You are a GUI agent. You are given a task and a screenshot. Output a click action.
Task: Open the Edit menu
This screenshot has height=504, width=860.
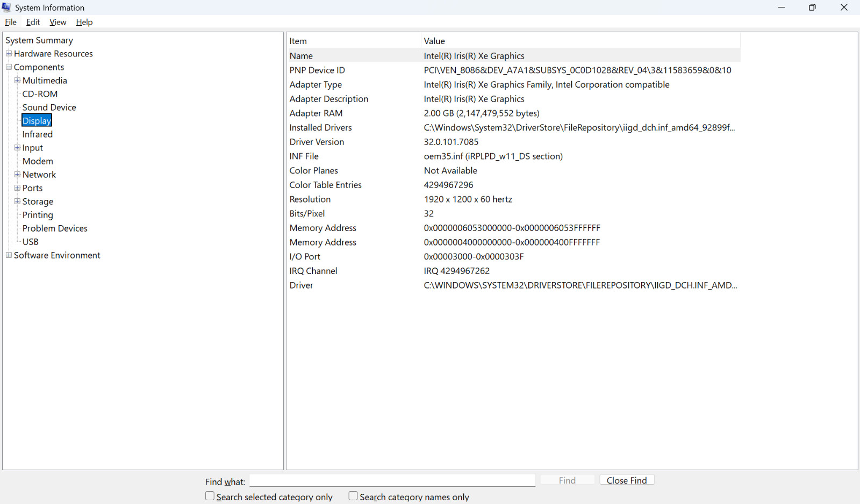click(33, 22)
